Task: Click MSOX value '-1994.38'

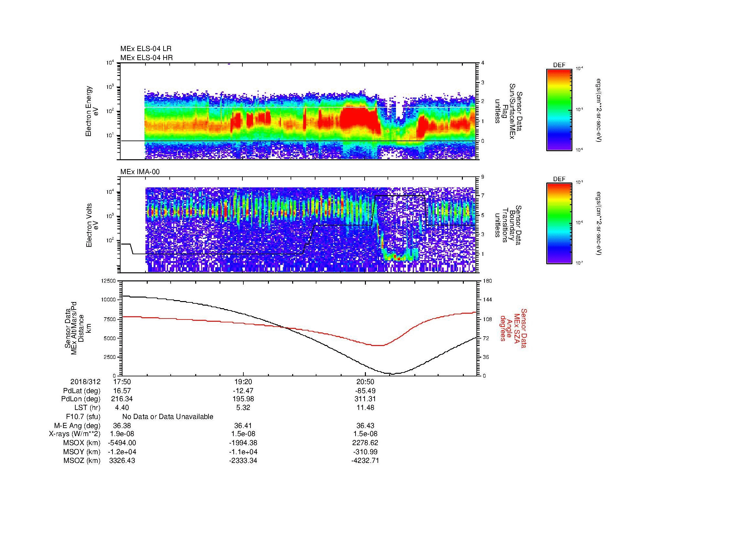Action: coord(243,443)
